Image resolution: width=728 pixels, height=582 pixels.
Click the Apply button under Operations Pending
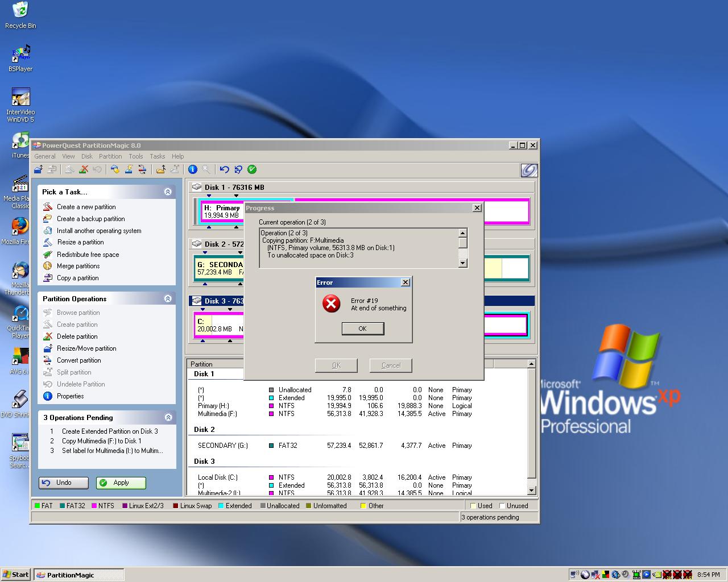121,483
